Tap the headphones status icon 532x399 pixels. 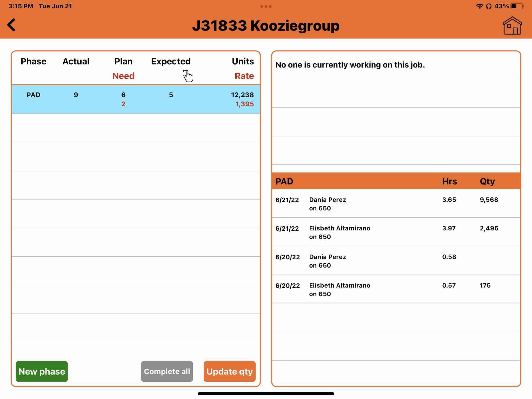tap(489, 6)
